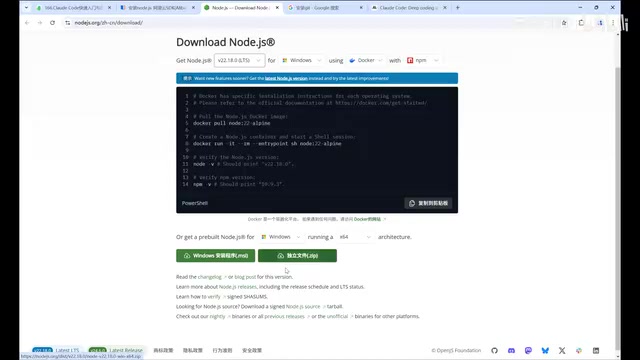Open the GitHub icon in footer
Viewport: 640px width, 360px height.
pyautogui.click(x=494, y=351)
